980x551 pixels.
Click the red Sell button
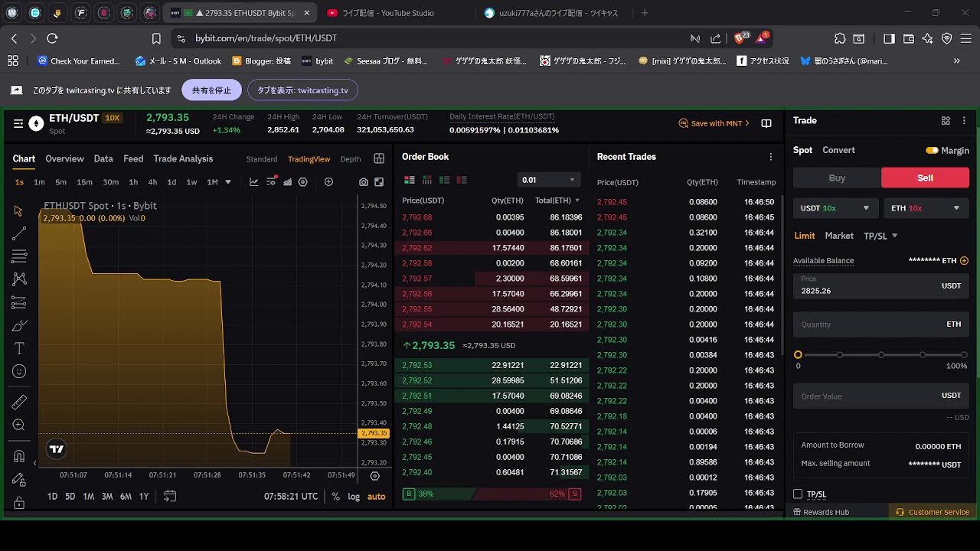tap(925, 177)
